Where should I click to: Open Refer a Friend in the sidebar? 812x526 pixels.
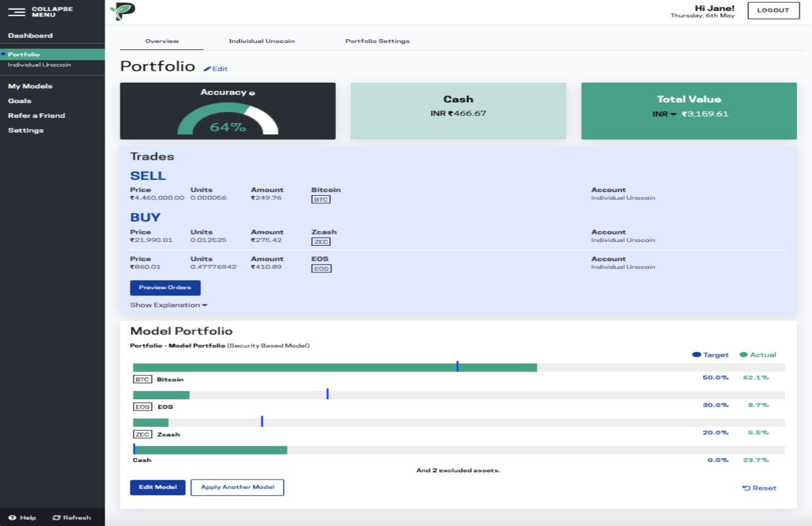coord(36,116)
